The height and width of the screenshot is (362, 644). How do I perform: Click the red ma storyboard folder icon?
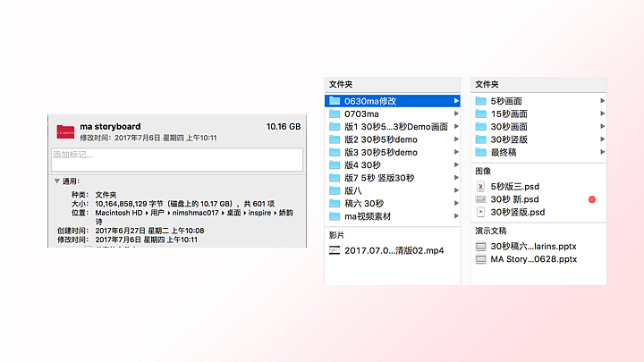click(x=65, y=131)
